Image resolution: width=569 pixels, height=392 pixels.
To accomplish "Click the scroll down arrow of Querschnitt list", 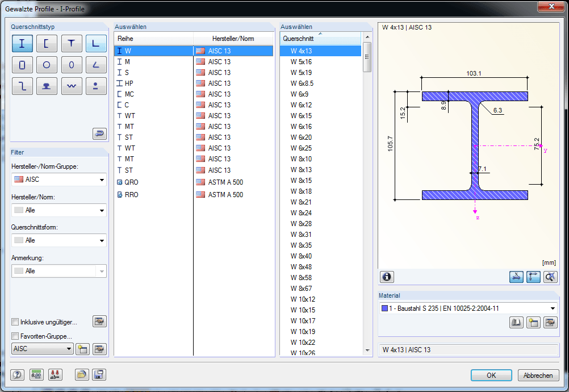I will point(367,351).
